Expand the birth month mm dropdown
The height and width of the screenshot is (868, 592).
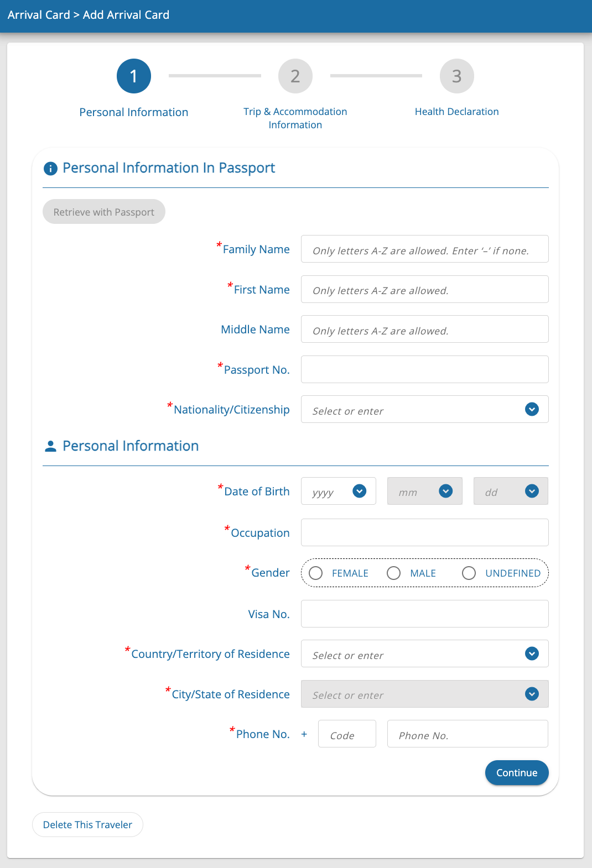coord(445,491)
